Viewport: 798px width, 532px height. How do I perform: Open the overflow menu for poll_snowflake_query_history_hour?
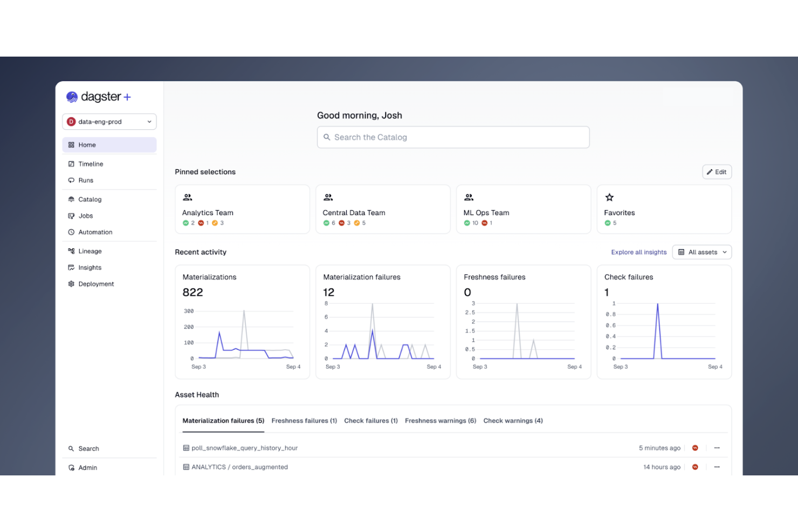[717, 447]
